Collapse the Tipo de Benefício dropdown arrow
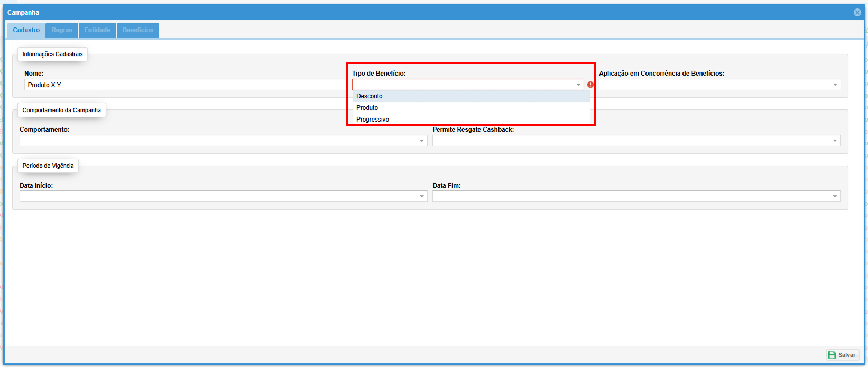Image resolution: width=868 pixels, height=367 pixels. [x=578, y=85]
